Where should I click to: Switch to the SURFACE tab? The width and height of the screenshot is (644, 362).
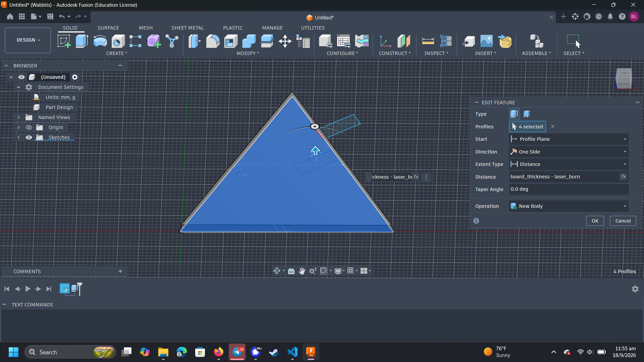point(108,28)
